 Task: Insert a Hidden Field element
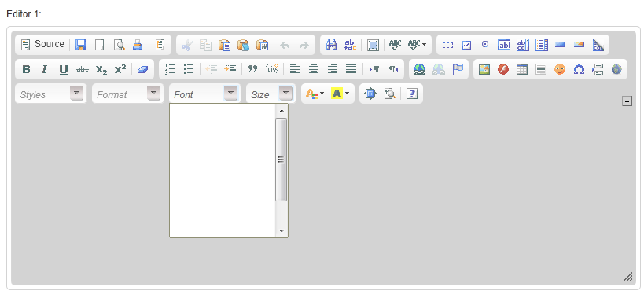pos(598,45)
